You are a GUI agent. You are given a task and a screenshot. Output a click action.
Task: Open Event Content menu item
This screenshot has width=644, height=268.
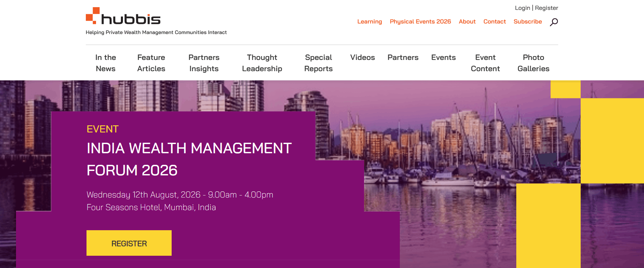(x=485, y=63)
